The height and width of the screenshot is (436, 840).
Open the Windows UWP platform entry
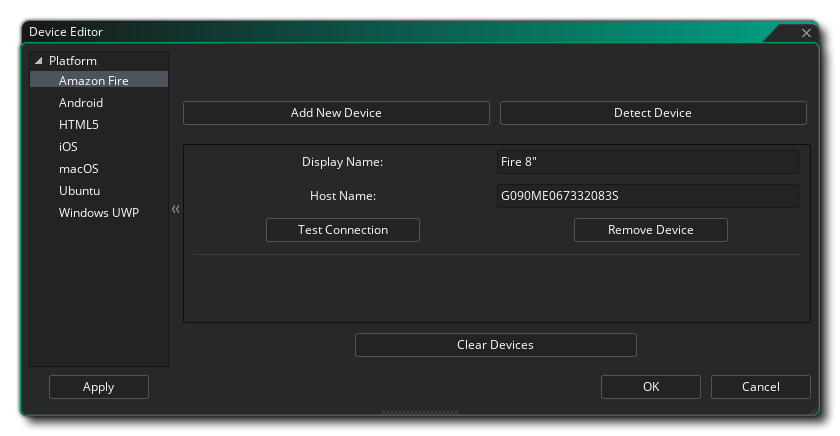pyautogui.click(x=98, y=213)
